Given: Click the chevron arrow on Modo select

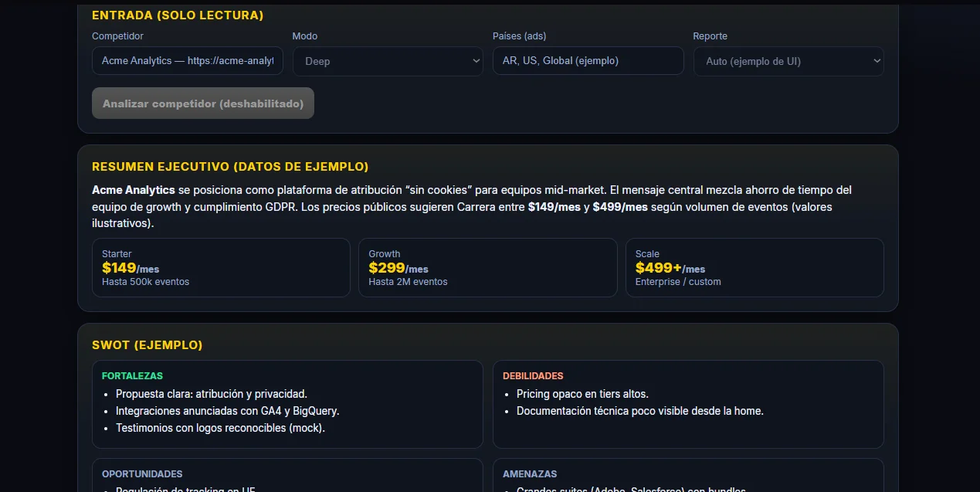Looking at the screenshot, I should [x=476, y=61].
